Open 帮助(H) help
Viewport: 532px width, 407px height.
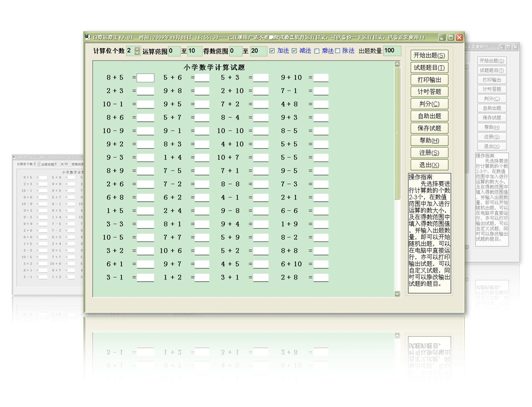click(x=429, y=140)
